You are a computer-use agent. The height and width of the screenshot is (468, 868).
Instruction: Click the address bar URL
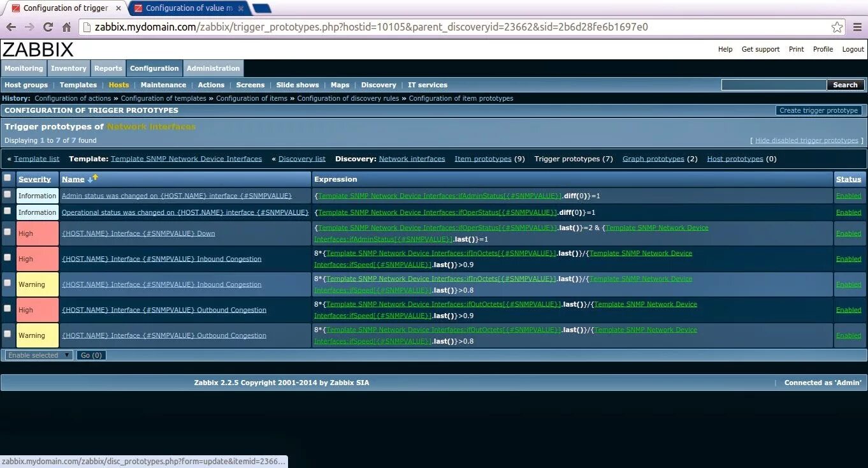(x=371, y=27)
